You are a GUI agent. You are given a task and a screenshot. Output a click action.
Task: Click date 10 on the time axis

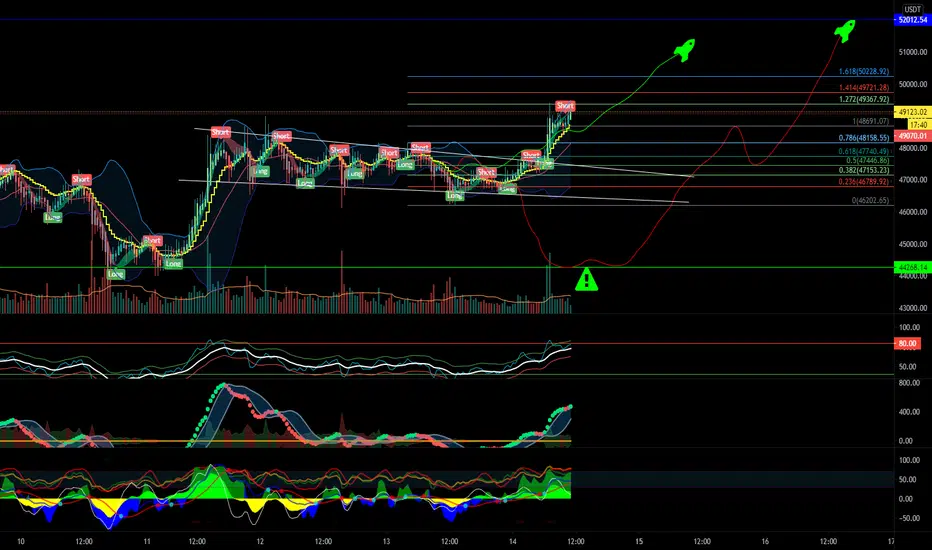point(21,541)
